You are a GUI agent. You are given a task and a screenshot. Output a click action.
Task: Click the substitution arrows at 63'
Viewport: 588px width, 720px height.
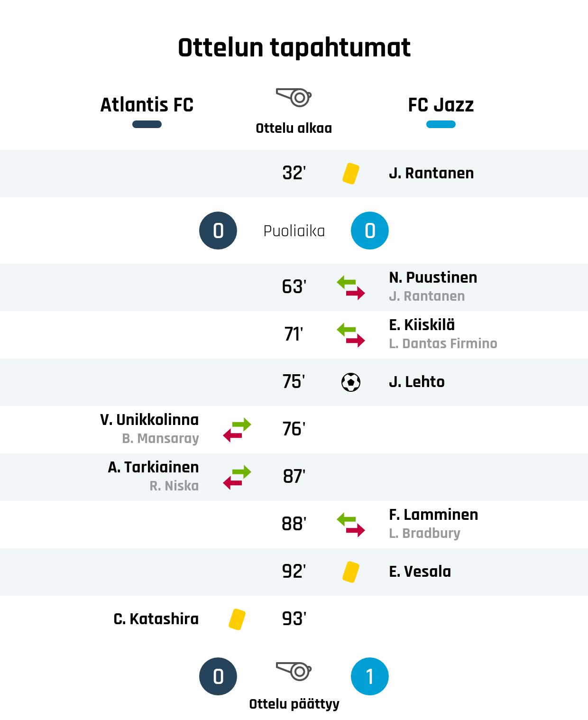[x=351, y=287]
